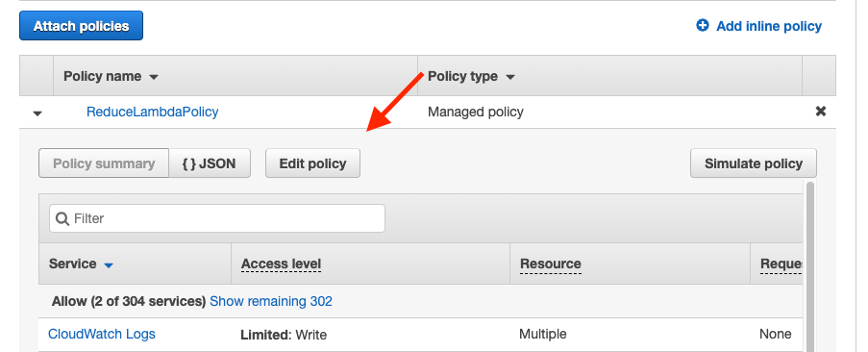Show the remaining 302 services
The height and width of the screenshot is (352, 868).
tap(271, 301)
